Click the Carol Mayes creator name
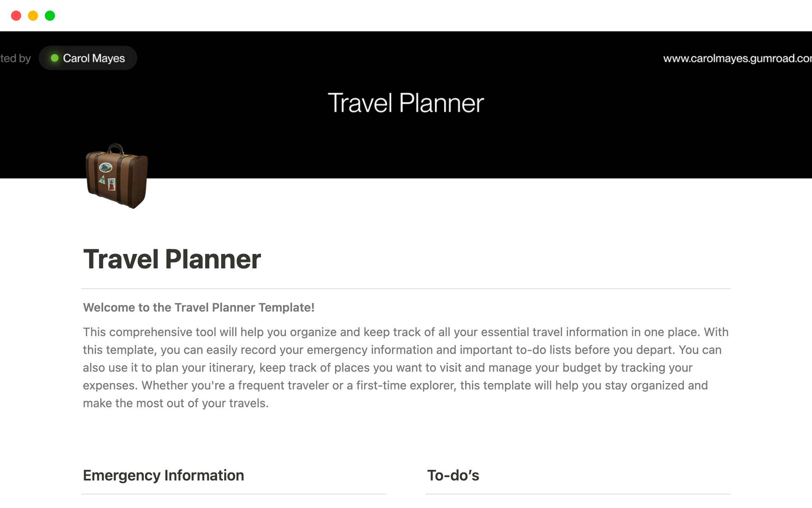This screenshot has width=812, height=508. coord(94,58)
